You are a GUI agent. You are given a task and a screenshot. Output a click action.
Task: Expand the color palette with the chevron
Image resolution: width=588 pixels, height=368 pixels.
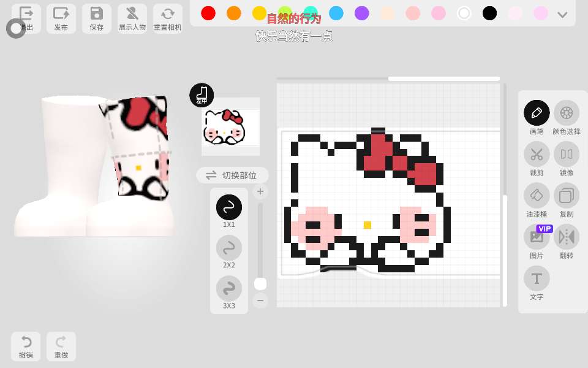(x=562, y=14)
